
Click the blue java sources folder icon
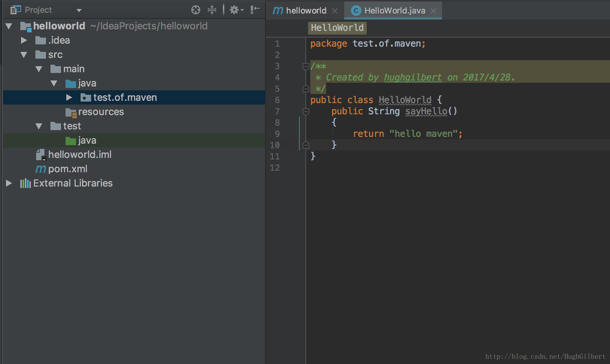pos(70,83)
